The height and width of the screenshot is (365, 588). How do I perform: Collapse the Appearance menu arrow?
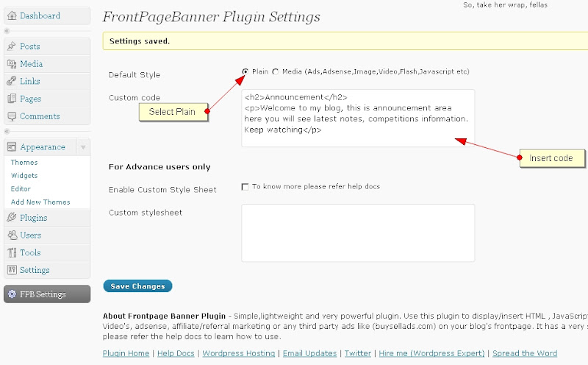[83, 147]
